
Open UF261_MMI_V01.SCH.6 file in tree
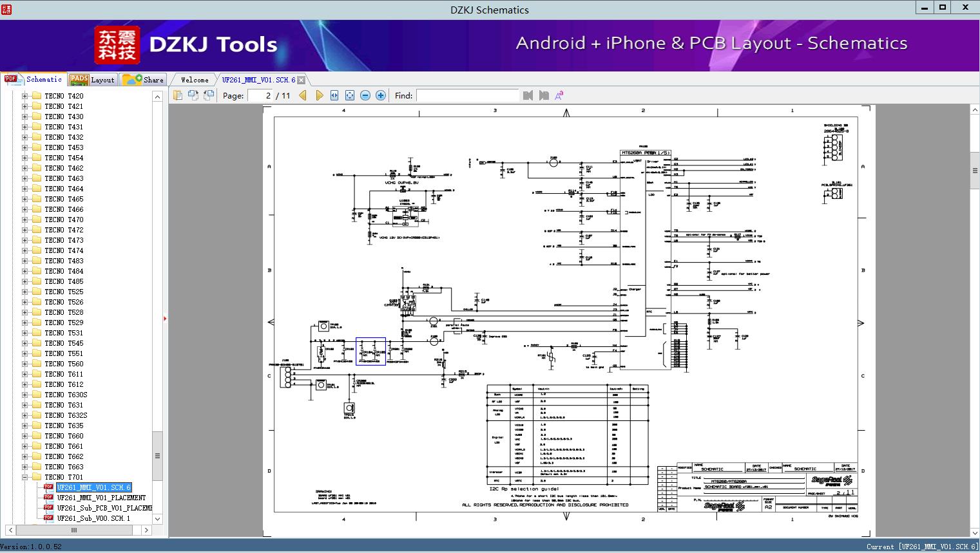[x=93, y=487]
